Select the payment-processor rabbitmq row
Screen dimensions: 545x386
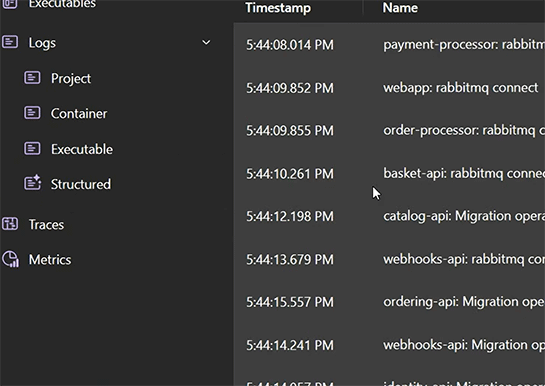[x=389, y=44]
